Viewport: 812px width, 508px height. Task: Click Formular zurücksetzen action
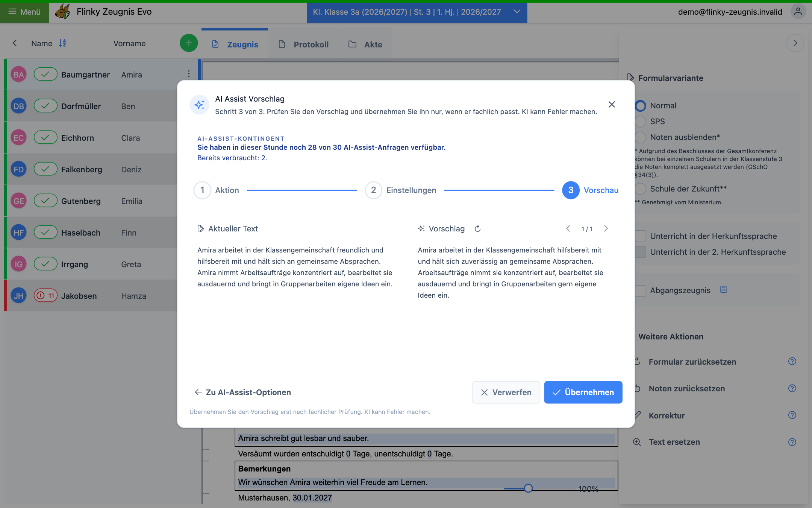[x=692, y=362]
